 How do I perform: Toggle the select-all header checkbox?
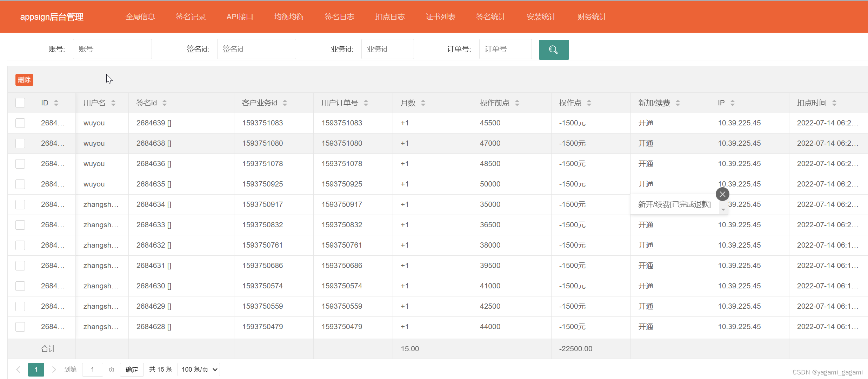[20, 103]
